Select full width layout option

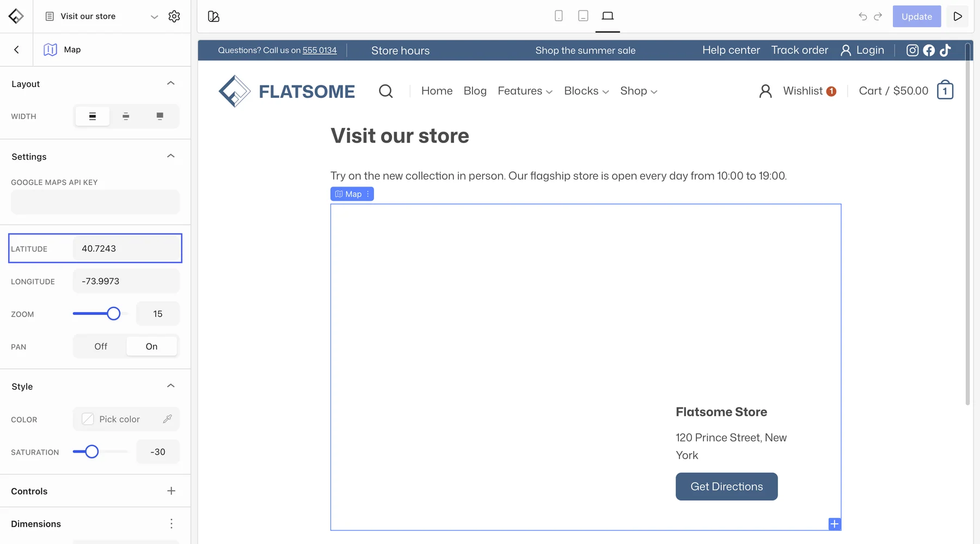click(93, 116)
